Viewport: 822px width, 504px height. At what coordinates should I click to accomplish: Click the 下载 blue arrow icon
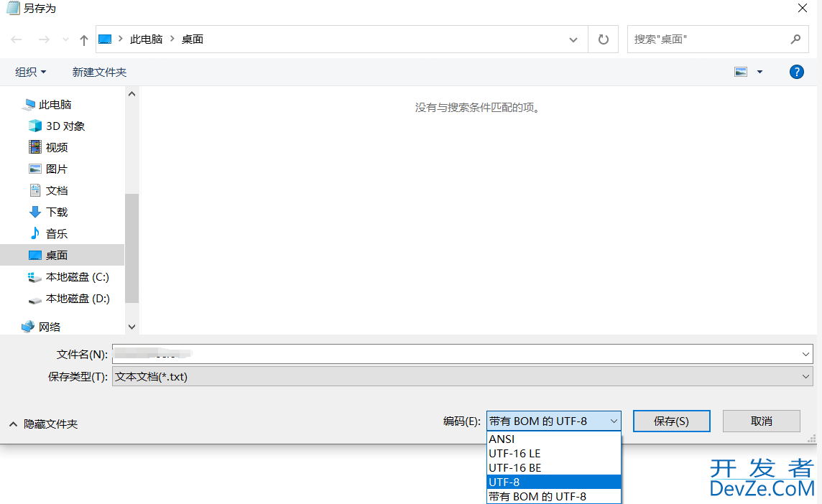click(x=35, y=212)
